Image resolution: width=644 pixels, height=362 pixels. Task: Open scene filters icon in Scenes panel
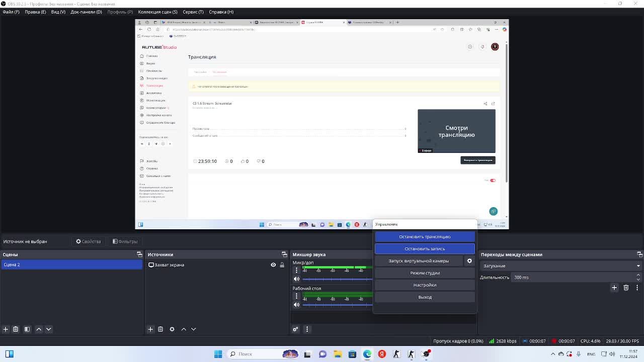point(27,329)
